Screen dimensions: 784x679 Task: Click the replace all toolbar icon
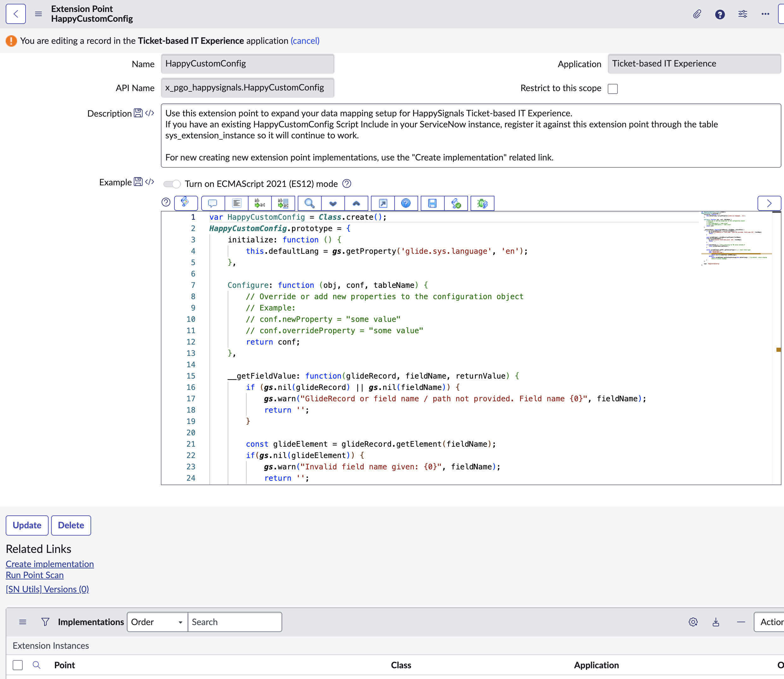(x=283, y=203)
